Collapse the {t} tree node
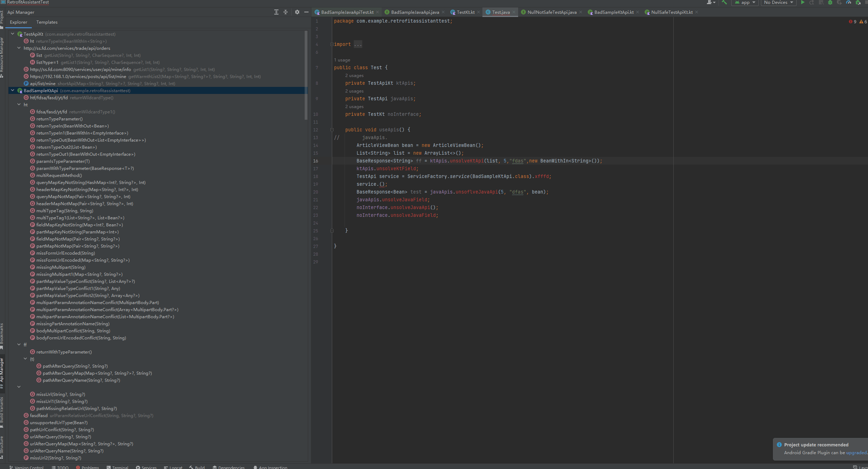The height and width of the screenshot is (469, 868). pos(25,359)
